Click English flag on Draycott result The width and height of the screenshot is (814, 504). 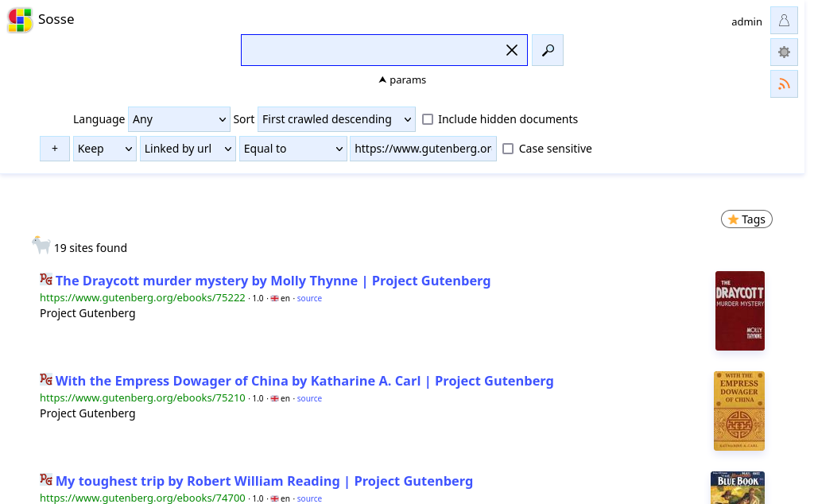pyautogui.click(x=274, y=298)
